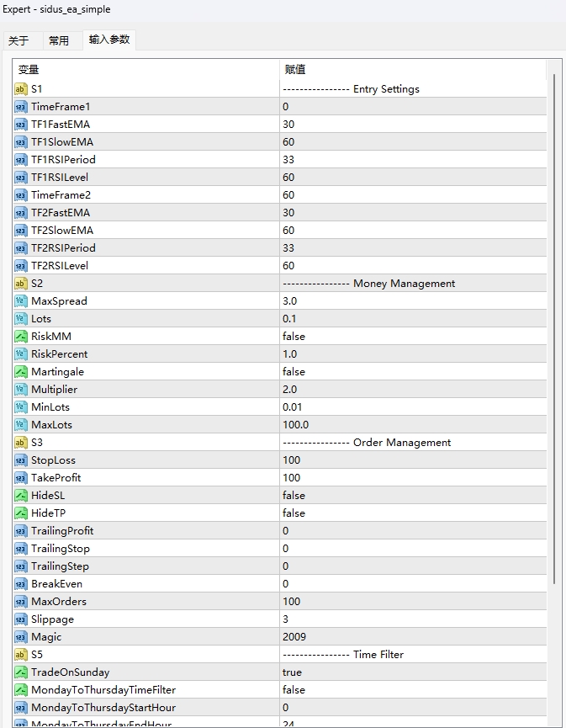The height and width of the screenshot is (728, 566).
Task: Select the TrailingStep variable name
Action: click(60, 566)
